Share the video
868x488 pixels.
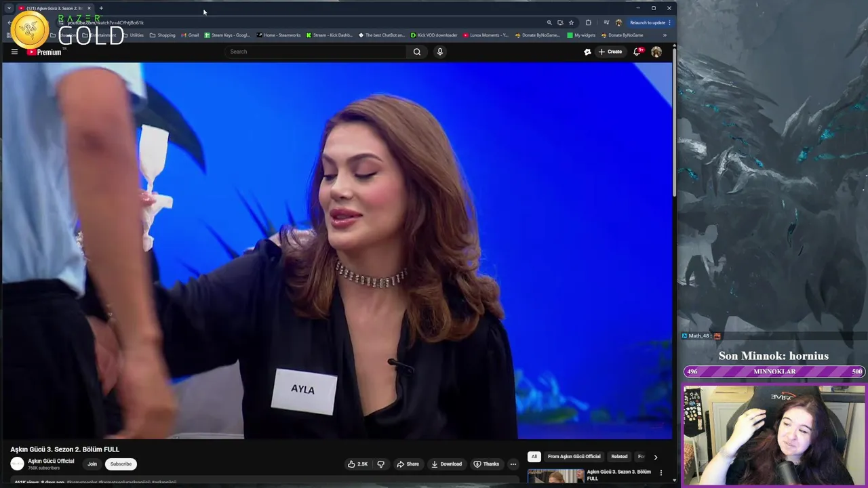[x=408, y=464]
